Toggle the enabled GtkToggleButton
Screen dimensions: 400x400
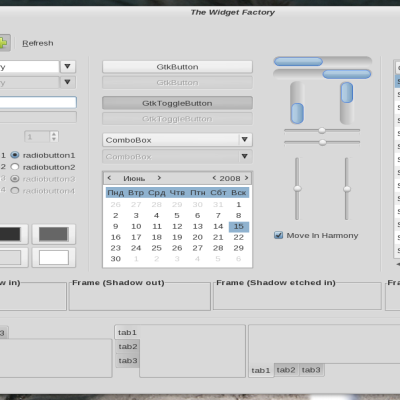pyautogui.click(x=177, y=103)
